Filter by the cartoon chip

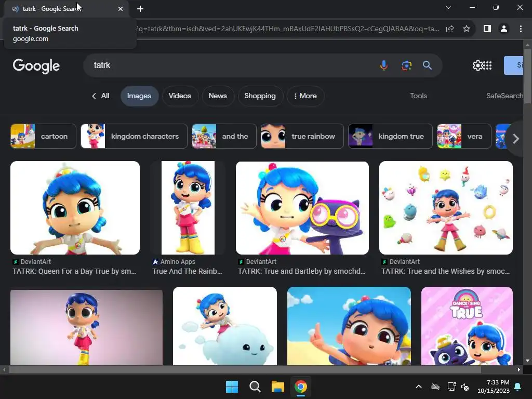(x=44, y=137)
